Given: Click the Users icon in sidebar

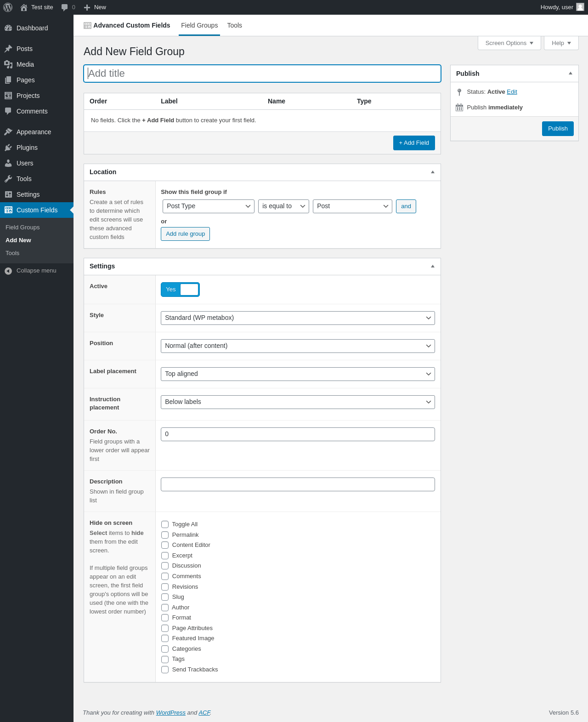Looking at the screenshot, I should coord(8,163).
